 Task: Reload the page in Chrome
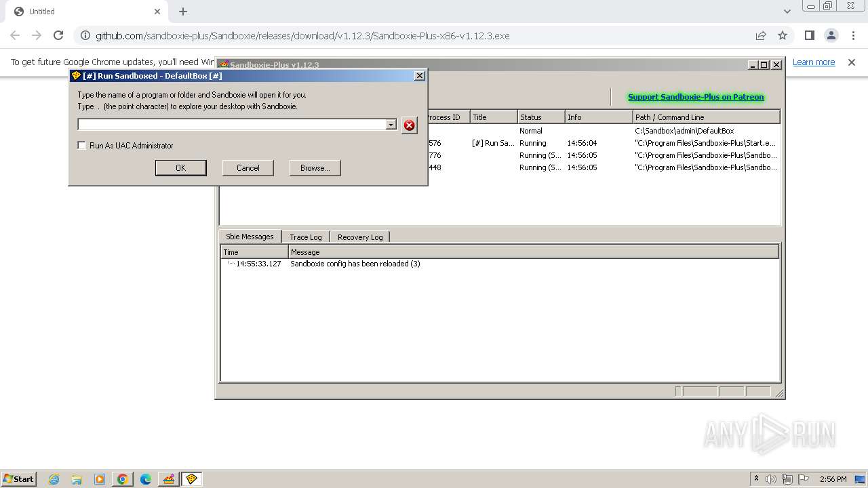[58, 35]
